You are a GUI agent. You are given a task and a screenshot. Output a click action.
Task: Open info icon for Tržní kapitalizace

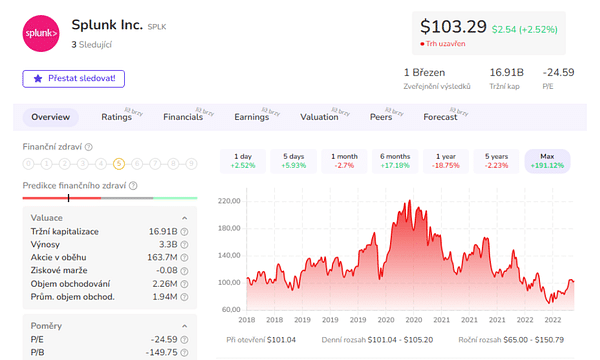tap(184, 232)
